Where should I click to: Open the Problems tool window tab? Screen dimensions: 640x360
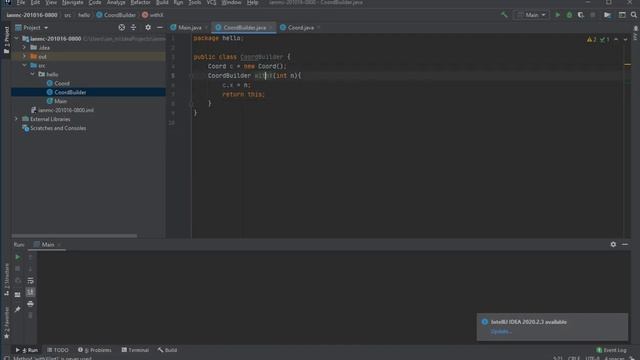95,350
